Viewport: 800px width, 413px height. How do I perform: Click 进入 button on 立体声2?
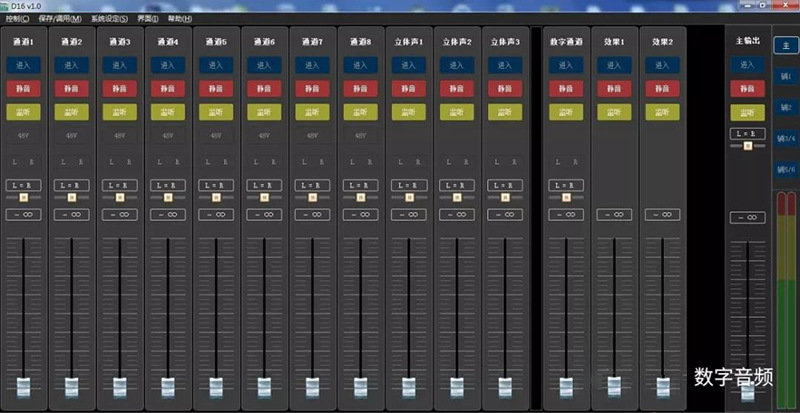(457, 65)
